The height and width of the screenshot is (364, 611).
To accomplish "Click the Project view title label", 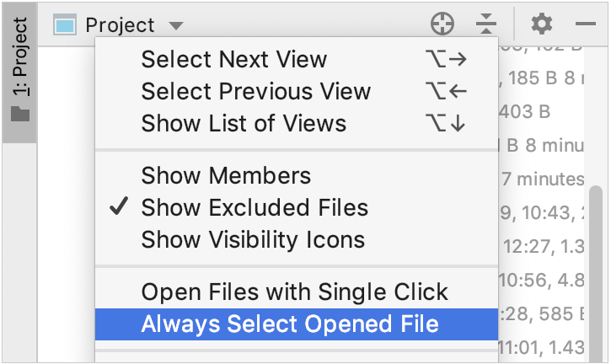I will click(x=120, y=25).
